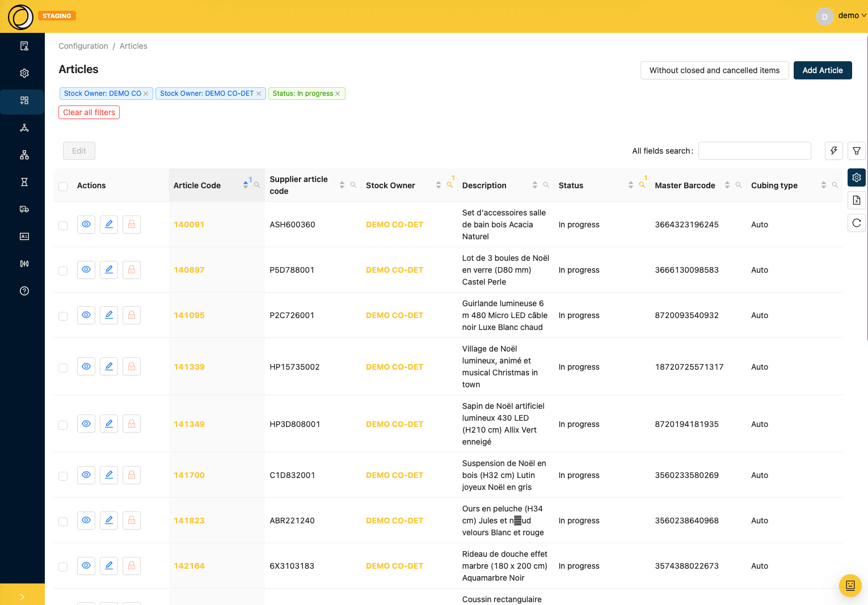The image size is (868, 605).
Task: Sort by Master Barcode arrows
Action: pyautogui.click(x=727, y=185)
